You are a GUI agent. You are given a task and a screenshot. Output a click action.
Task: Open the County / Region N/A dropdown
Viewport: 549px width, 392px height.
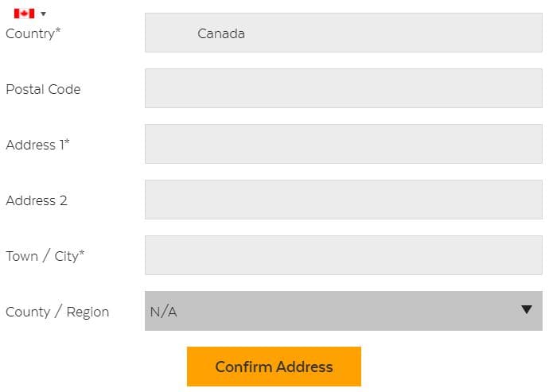pyautogui.click(x=344, y=311)
